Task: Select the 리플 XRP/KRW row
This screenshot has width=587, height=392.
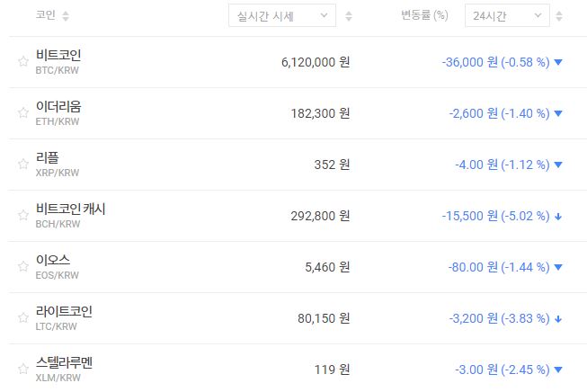Action: (48, 157)
